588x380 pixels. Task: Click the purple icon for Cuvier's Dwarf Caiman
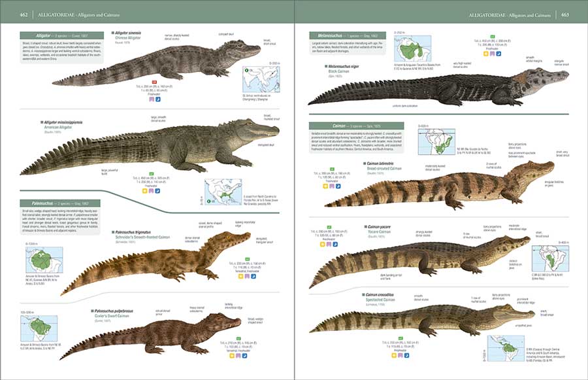[238, 356]
